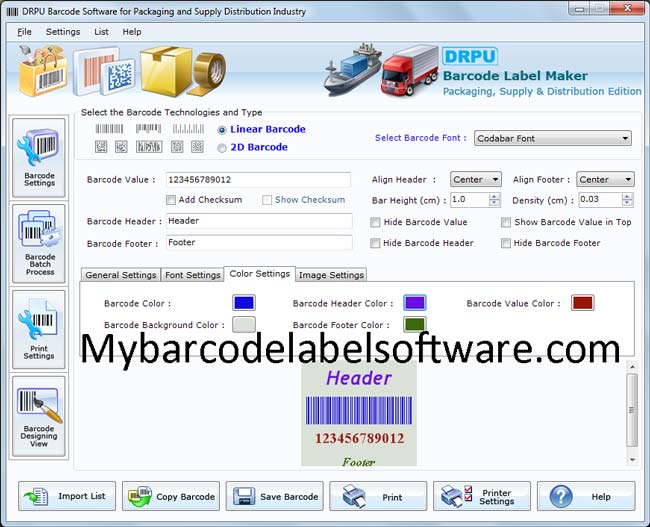Switch to Color Settings tab
The height and width of the screenshot is (527, 650).
(260, 274)
